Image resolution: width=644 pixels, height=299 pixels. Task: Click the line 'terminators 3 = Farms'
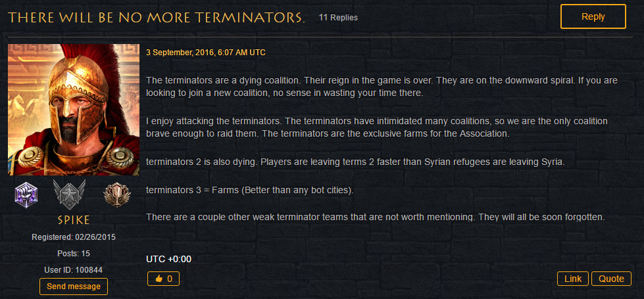pos(250,191)
